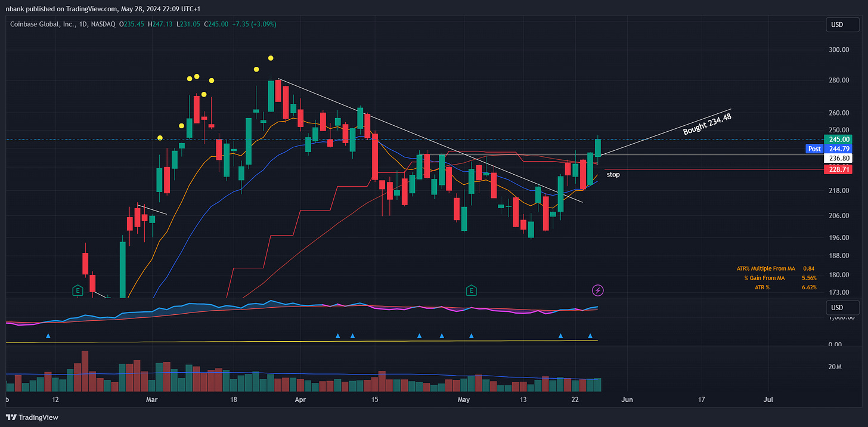Click the 12 date label on time axis
This screenshot has height=427, width=868.
pos(55,399)
